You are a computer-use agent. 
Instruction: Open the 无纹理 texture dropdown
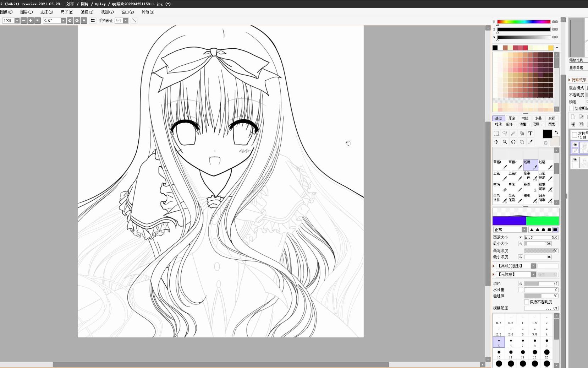[533, 275]
